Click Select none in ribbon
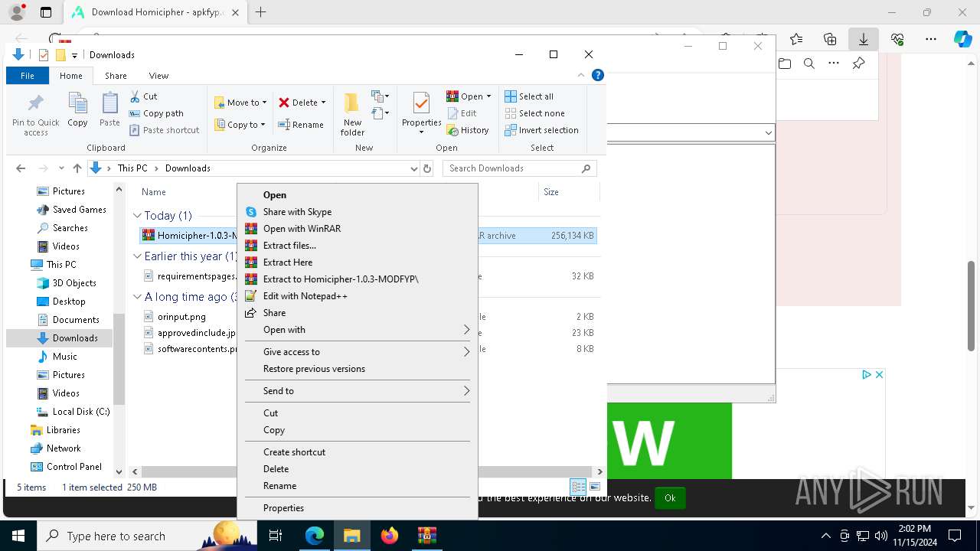This screenshot has height=551, width=980. (x=534, y=113)
